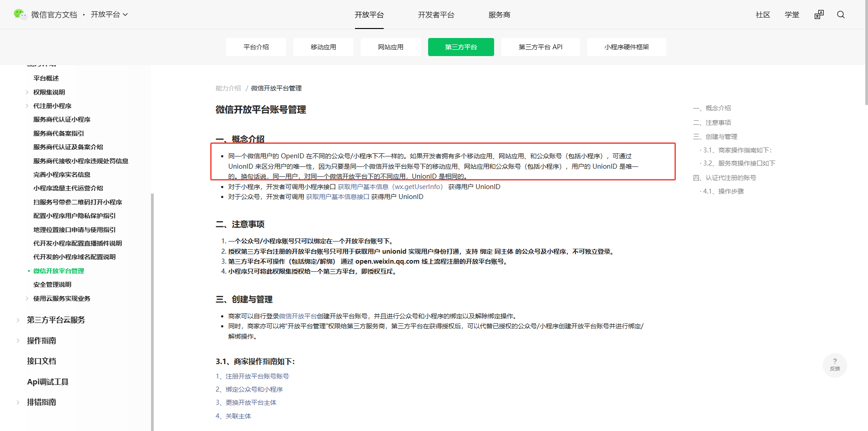Click the 微信开放平台账号管理 page heading
Image resolution: width=868 pixels, height=431 pixels.
tap(261, 110)
